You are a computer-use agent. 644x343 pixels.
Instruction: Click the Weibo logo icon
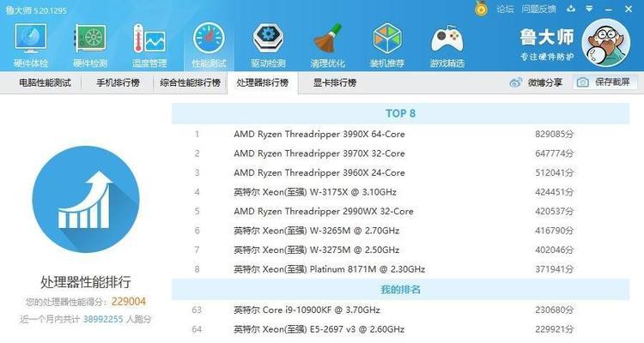point(515,82)
